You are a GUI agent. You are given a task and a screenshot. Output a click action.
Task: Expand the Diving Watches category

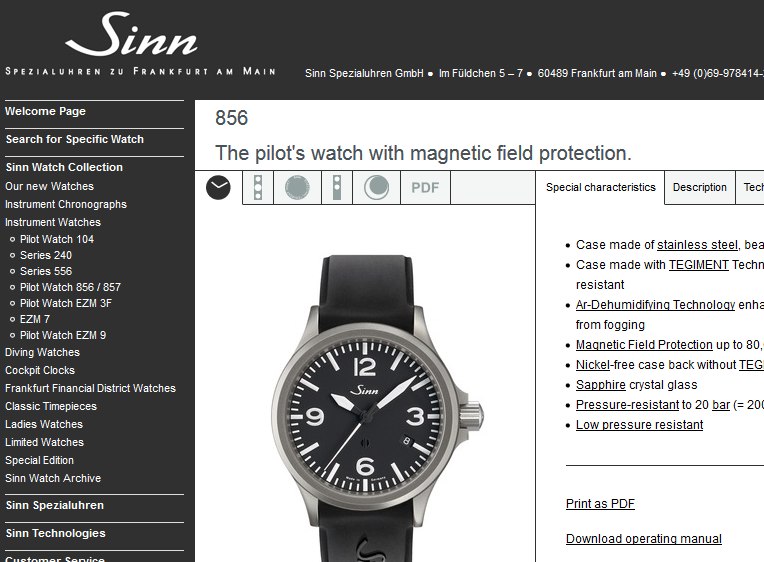(x=42, y=352)
